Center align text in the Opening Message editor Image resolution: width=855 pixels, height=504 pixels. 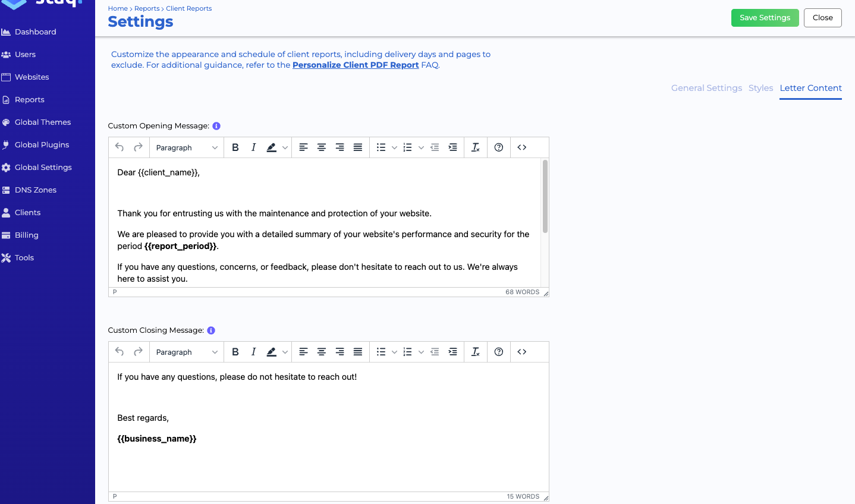[x=321, y=147]
